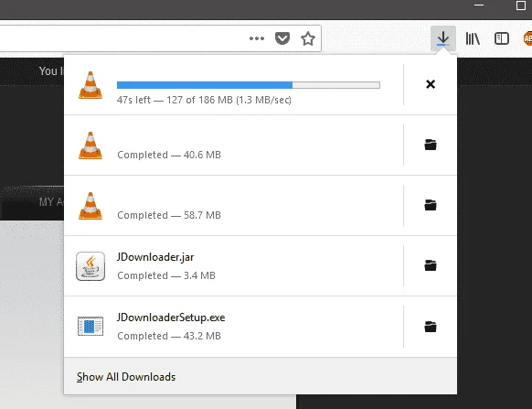Open containing folder for JDownloader.jar
This screenshot has height=409, width=532.
point(431,265)
